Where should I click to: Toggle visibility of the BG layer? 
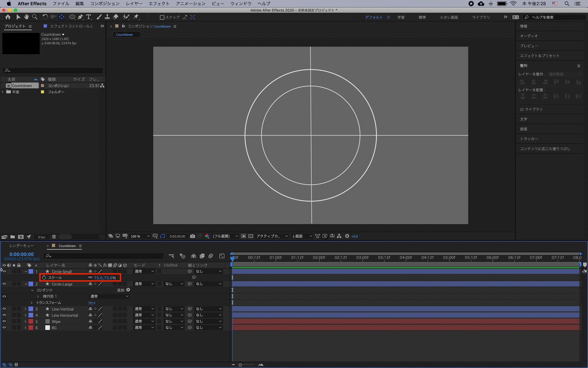[4, 327]
